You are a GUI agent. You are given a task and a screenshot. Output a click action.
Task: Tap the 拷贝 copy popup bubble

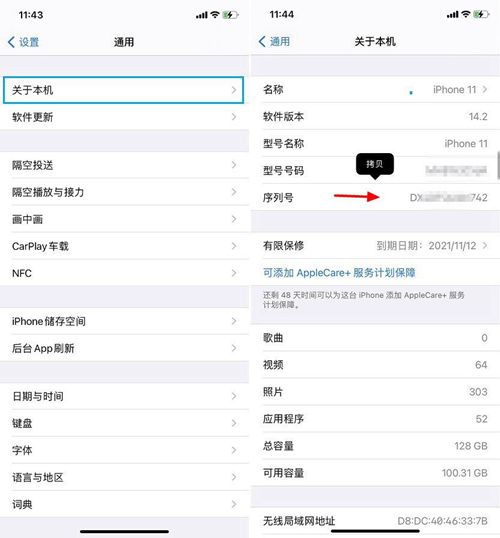point(375,164)
